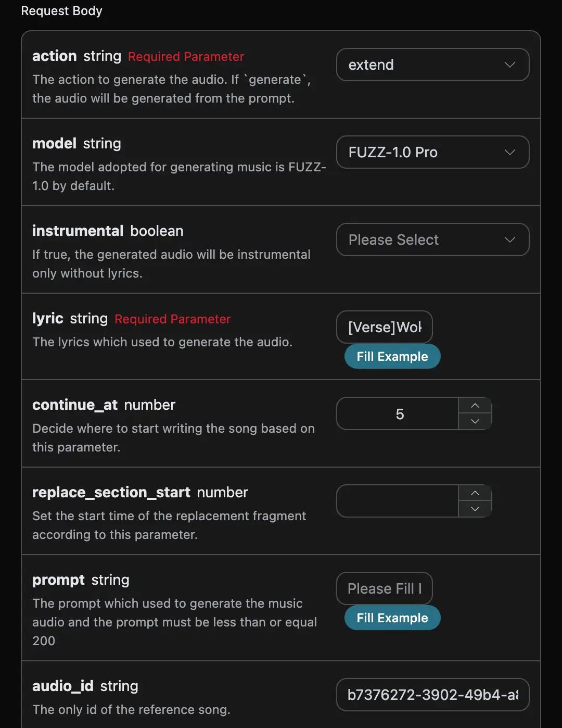Focus the lyric text input field

pyautogui.click(x=385, y=327)
